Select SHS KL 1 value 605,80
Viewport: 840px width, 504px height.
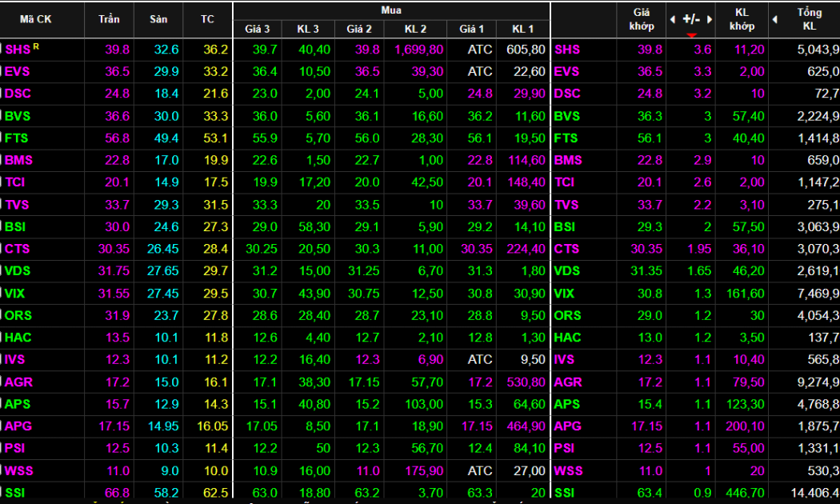click(x=526, y=50)
